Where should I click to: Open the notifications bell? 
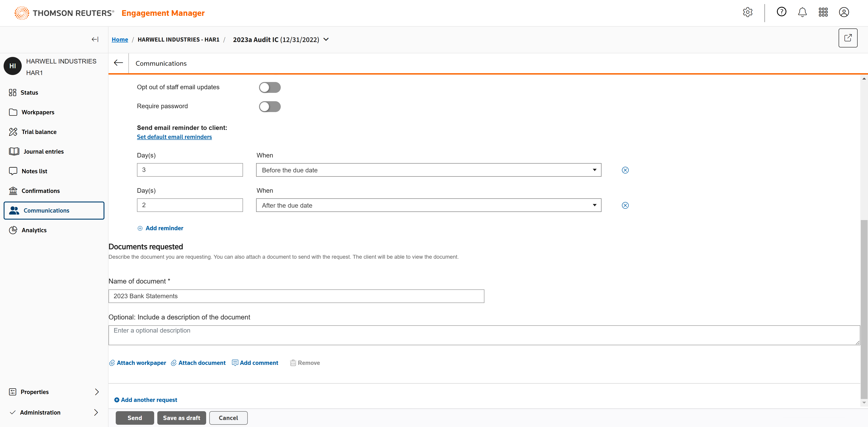(802, 12)
